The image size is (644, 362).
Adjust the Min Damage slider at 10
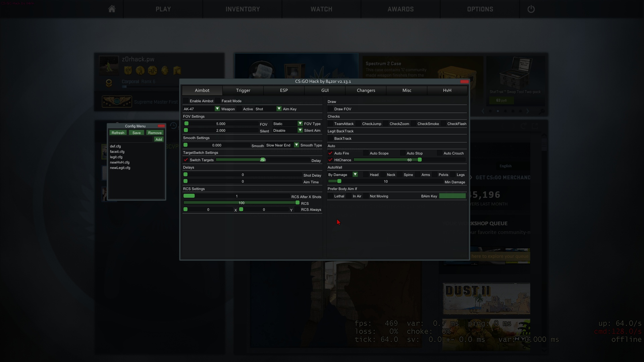pos(385,181)
